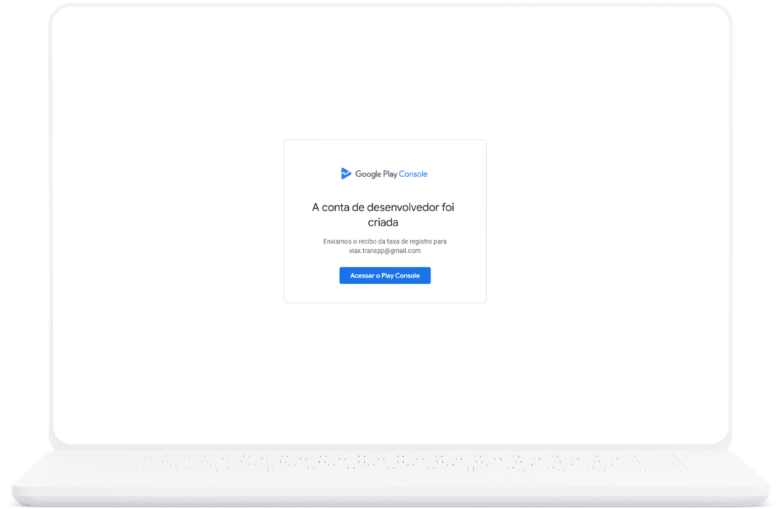Click the word "Acessar" on the blue button

[361, 276]
